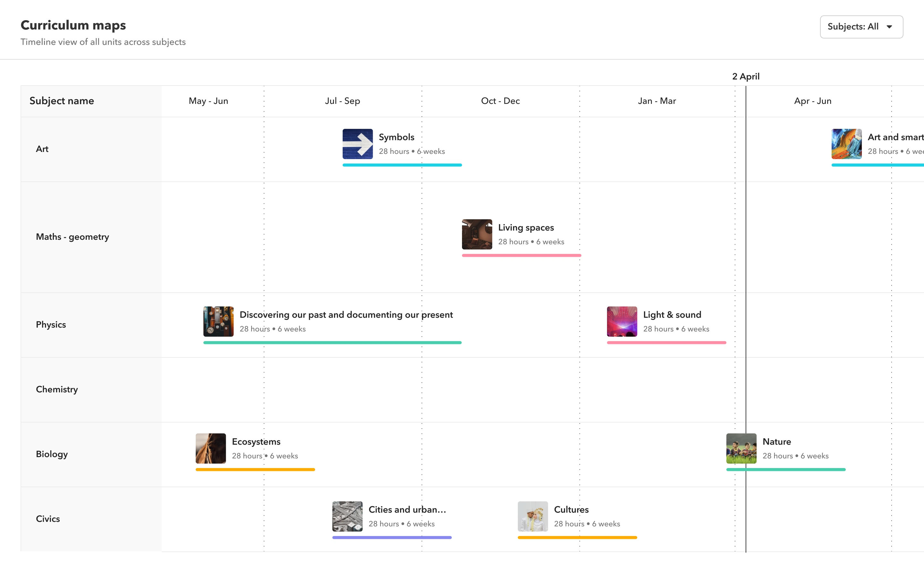Click the Discovering our past unit icon
Image resolution: width=924 pixels, height=577 pixels.
218,321
